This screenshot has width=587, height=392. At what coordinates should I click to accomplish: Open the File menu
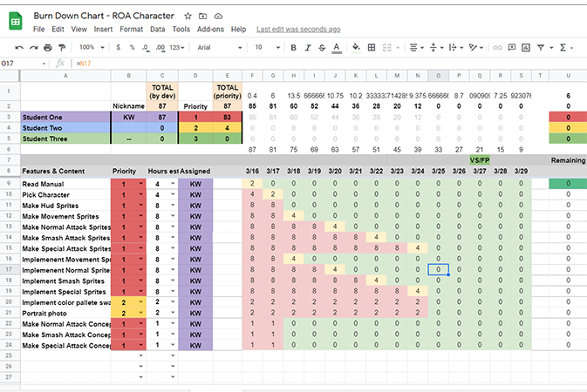point(38,29)
